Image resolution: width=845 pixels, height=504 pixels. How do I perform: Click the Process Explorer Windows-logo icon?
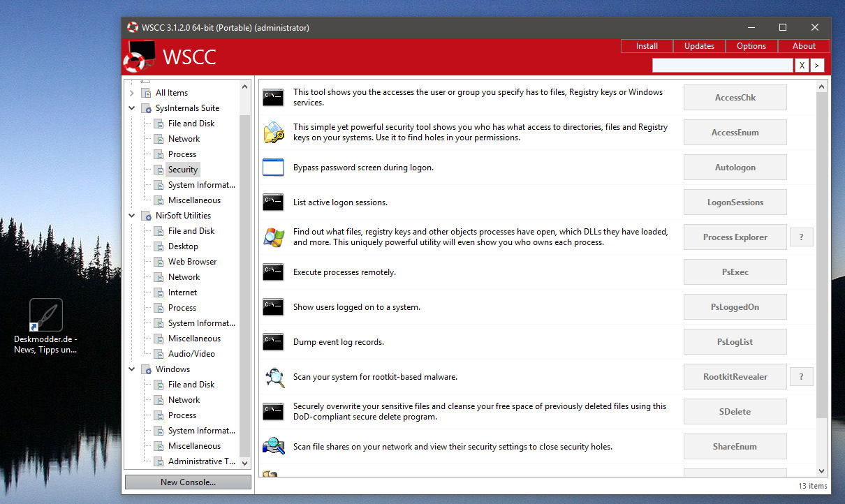[x=273, y=237]
